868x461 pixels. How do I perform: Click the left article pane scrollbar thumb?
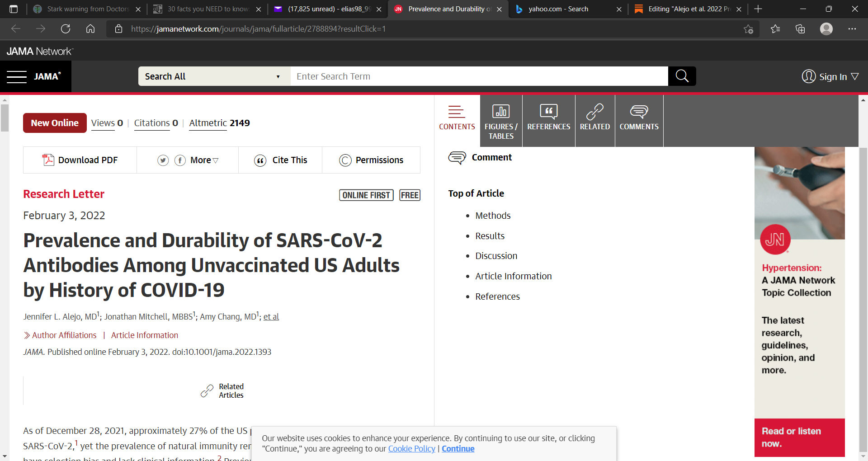click(x=5, y=118)
